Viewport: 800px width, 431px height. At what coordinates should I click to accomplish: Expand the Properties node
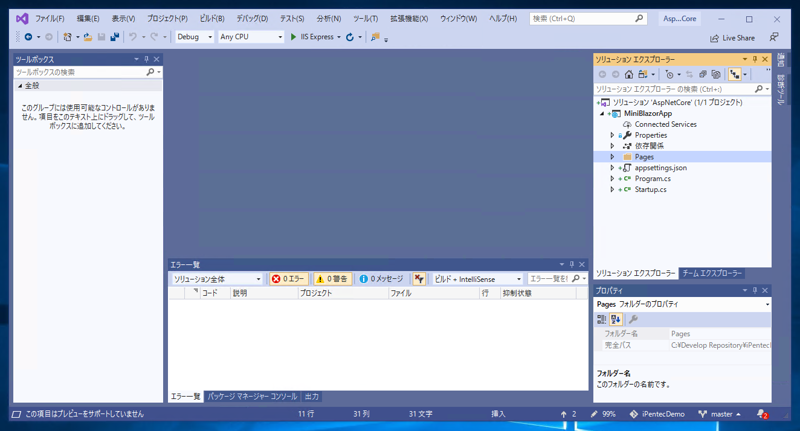(612, 135)
